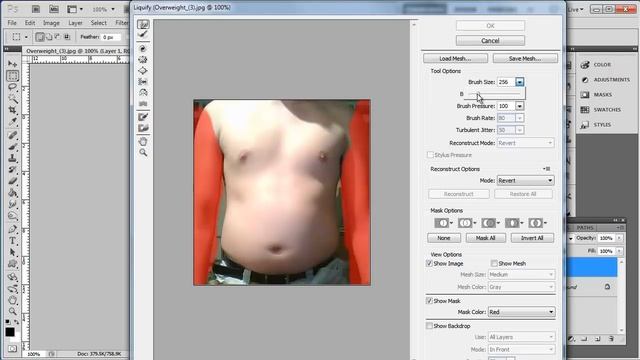Select the Healing Brush tool in toolbox
This screenshot has width=640, height=360.
(12, 135)
